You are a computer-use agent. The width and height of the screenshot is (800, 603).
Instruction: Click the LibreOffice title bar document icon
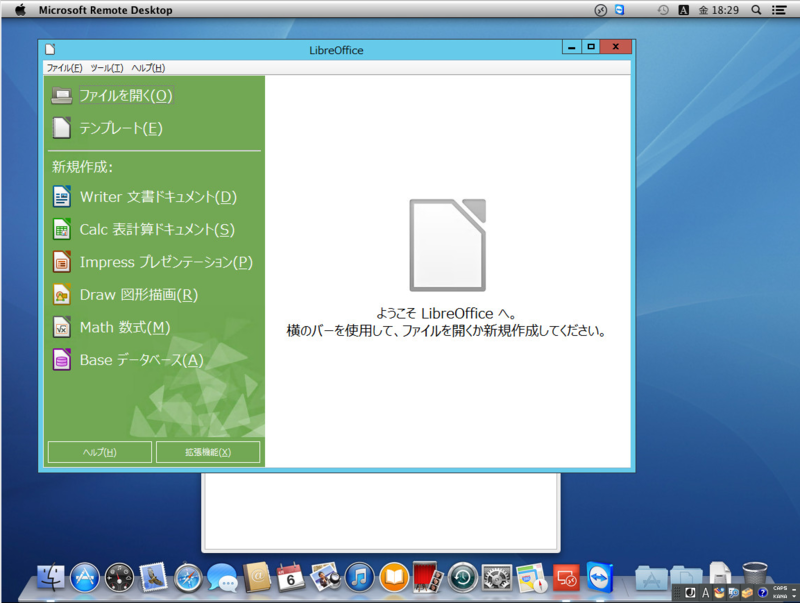click(x=50, y=49)
